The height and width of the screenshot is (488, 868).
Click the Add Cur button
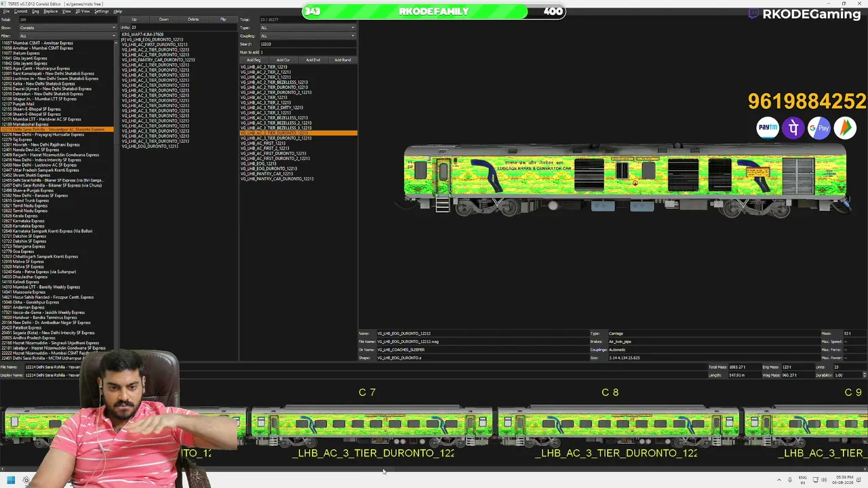(x=283, y=60)
